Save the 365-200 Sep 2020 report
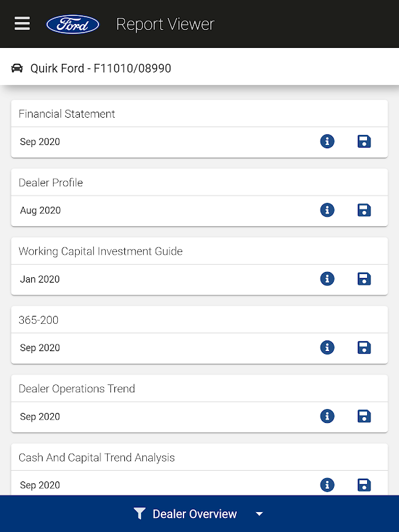The width and height of the screenshot is (399, 532). tap(364, 347)
